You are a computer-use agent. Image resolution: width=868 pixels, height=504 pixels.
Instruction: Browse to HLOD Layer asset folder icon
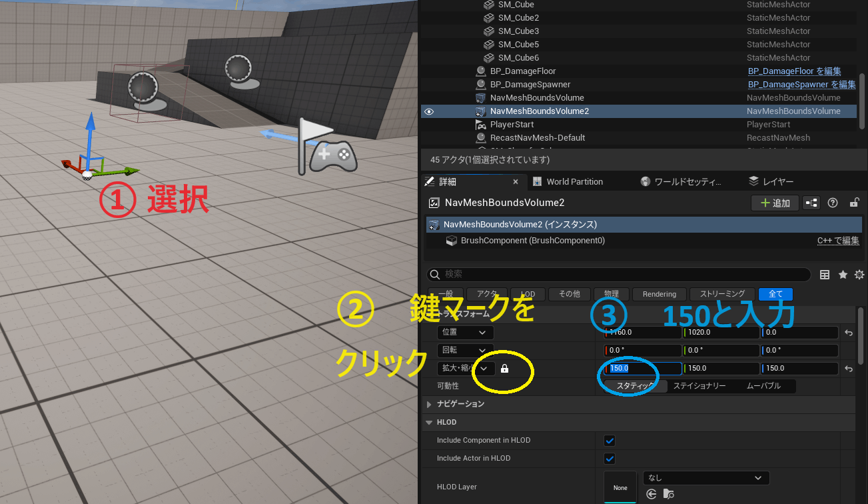pos(669,494)
